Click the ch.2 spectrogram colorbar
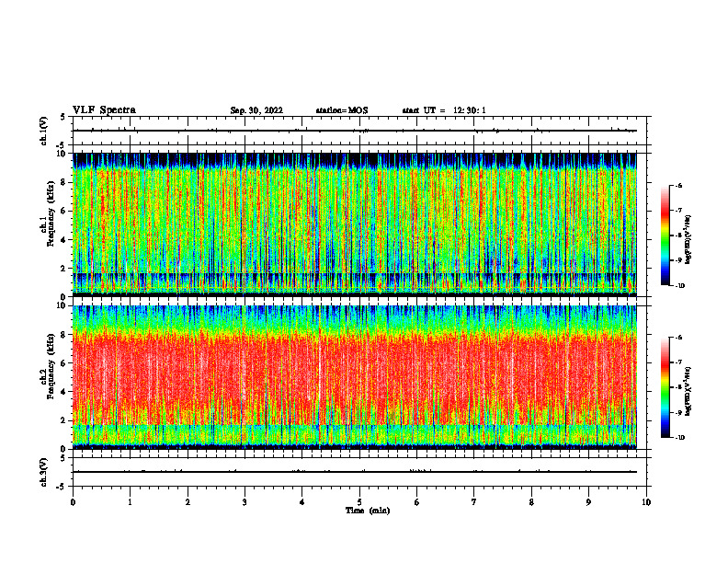The height and width of the screenshot is (563, 728). coord(665,387)
